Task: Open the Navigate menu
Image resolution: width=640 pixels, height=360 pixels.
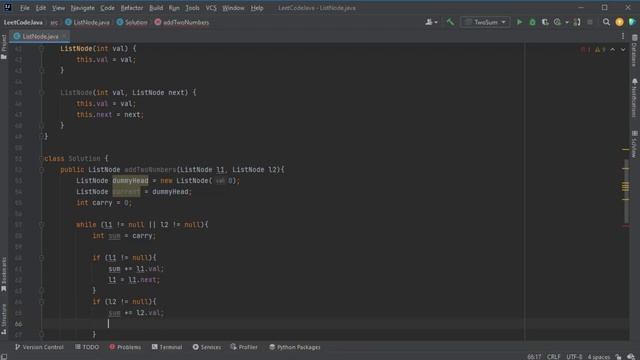Action: (x=82, y=8)
